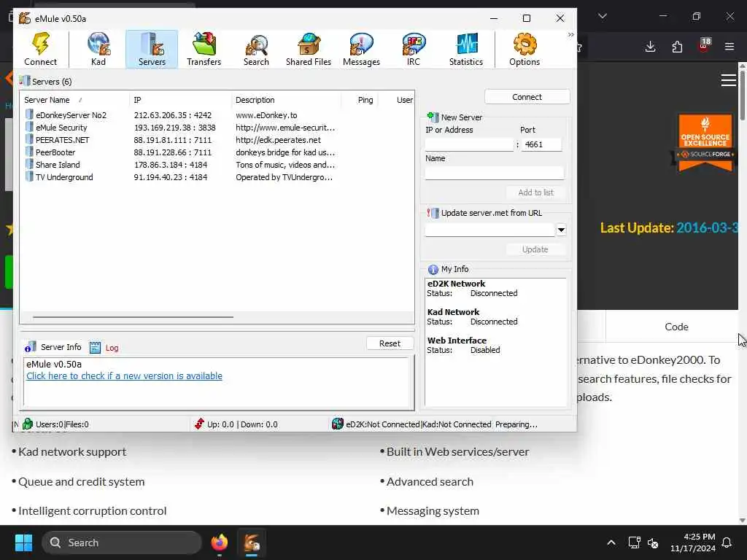
Task: Click the eD2K connection status globe icon
Action: pyautogui.click(x=337, y=424)
